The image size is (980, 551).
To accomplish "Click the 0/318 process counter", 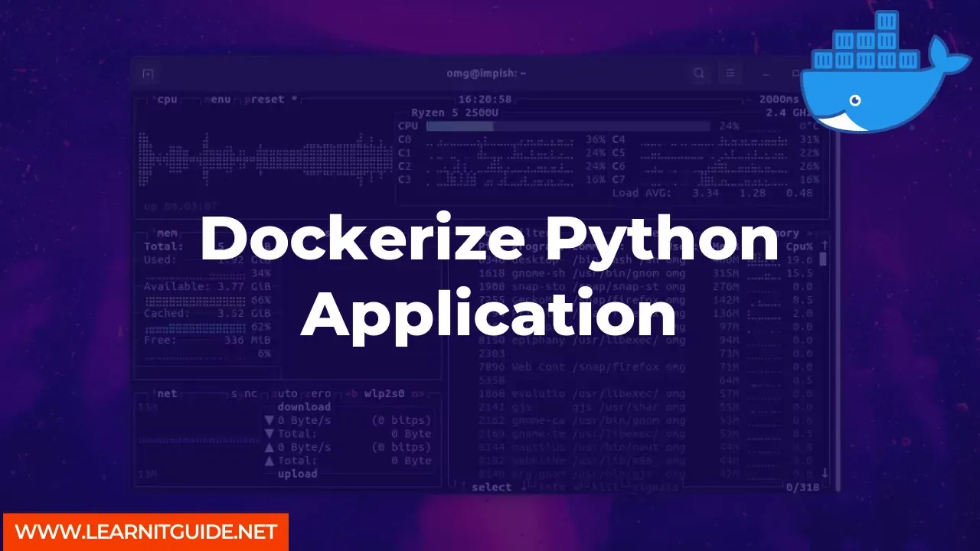I will pyautogui.click(x=802, y=487).
